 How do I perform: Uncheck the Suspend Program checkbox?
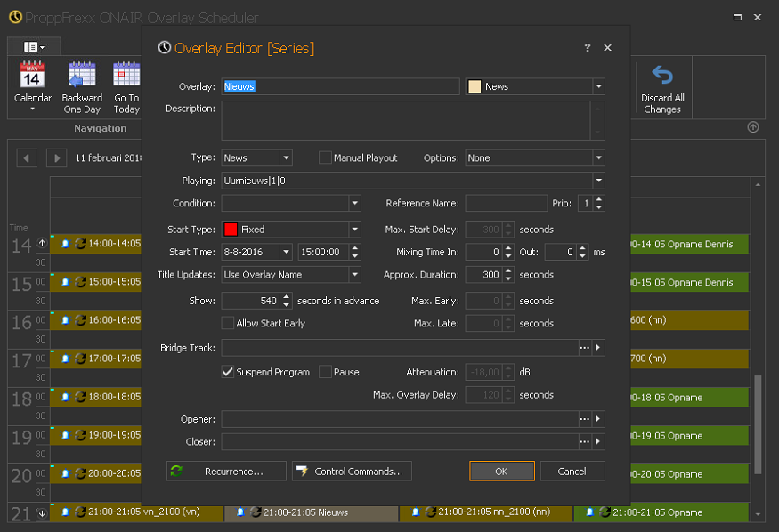coord(228,372)
